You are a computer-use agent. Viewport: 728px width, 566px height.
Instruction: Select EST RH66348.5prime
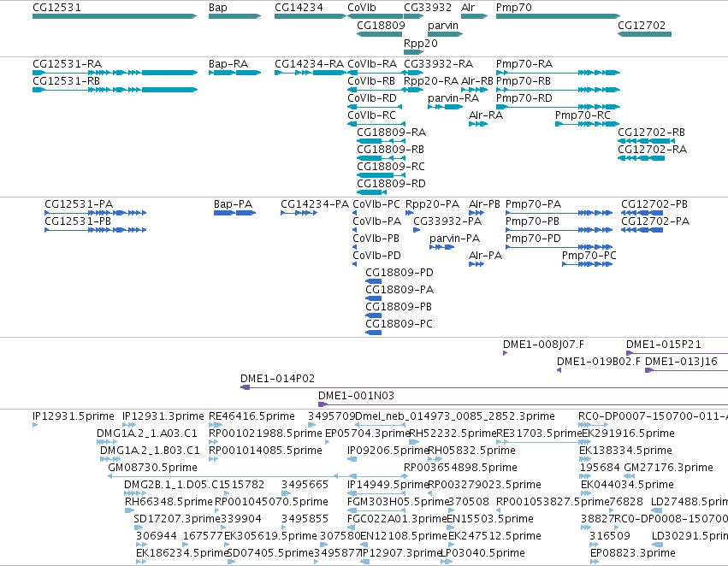coord(129,510)
